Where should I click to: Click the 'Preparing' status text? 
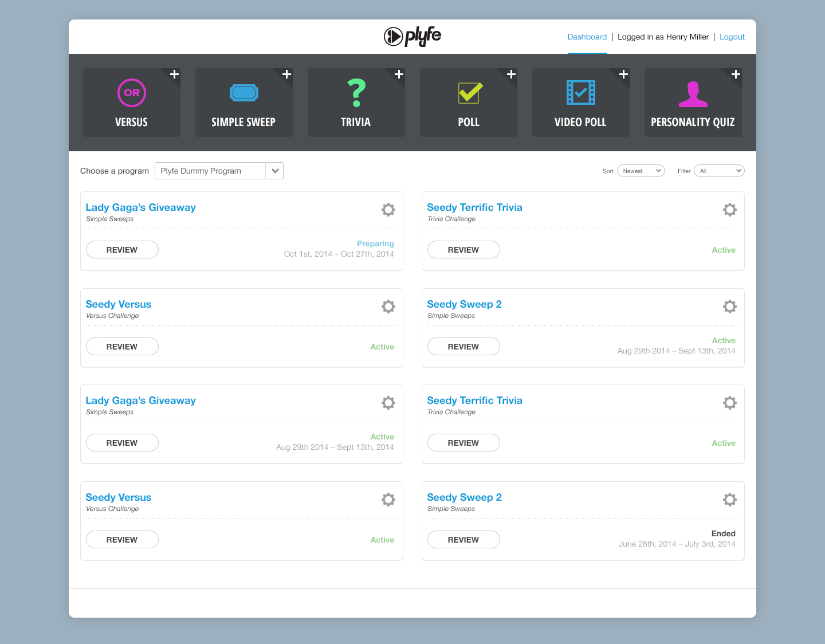click(375, 244)
